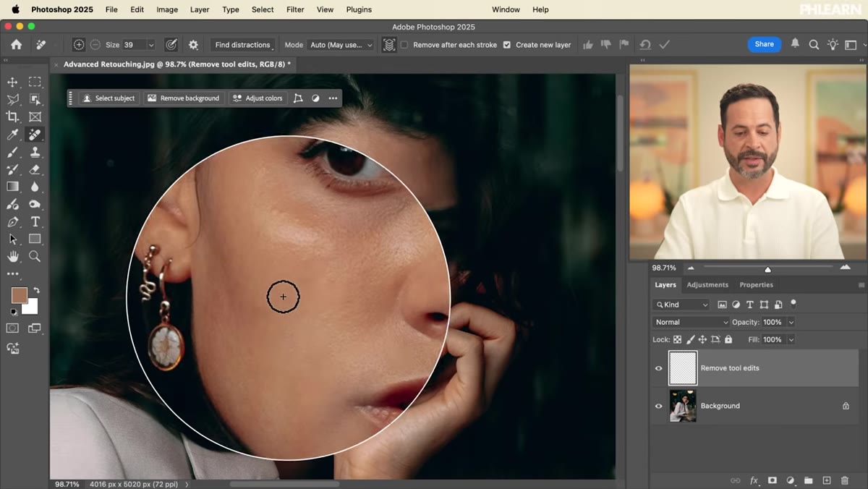Image resolution: width=868 pixels, height=489 pixels.
Task: Select the Horizontal Type tool
Action: pos(35,222)
